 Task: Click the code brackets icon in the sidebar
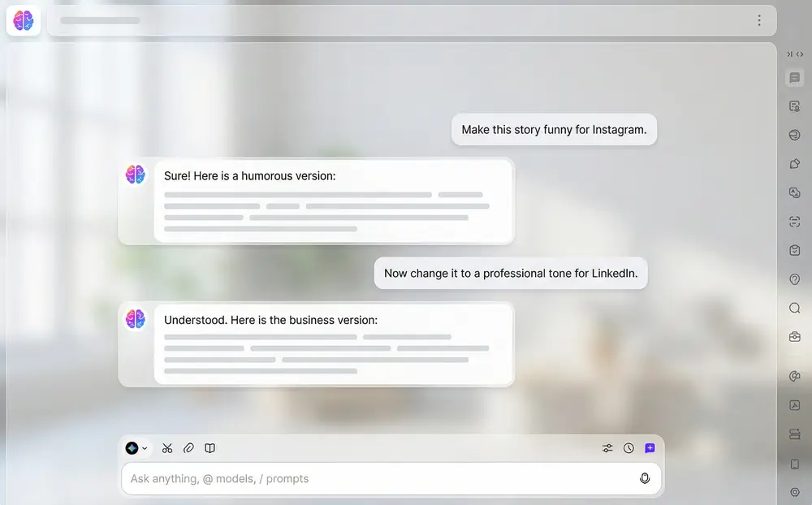[x=800, y=54]
